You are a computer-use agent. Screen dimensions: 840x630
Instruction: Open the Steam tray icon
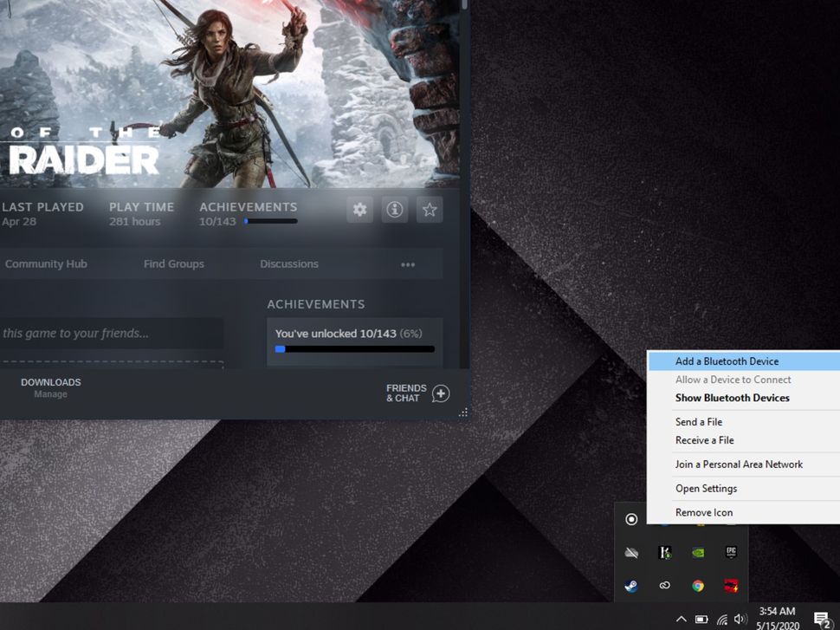[x=631, y=585]
